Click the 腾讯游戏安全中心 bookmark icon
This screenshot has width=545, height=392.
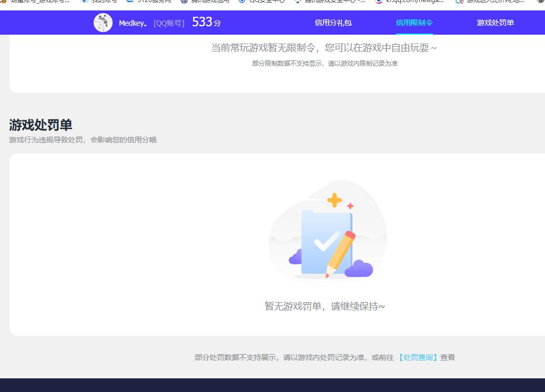pos(298,2)
